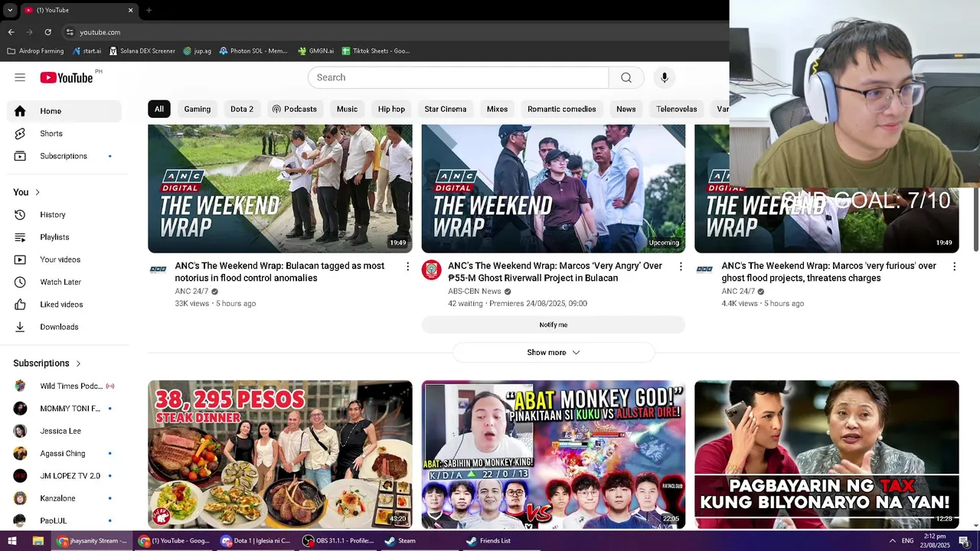980x551 pixels.
Task: Expand the Subscriptions section chevron
Action: [x=78, y=364]
